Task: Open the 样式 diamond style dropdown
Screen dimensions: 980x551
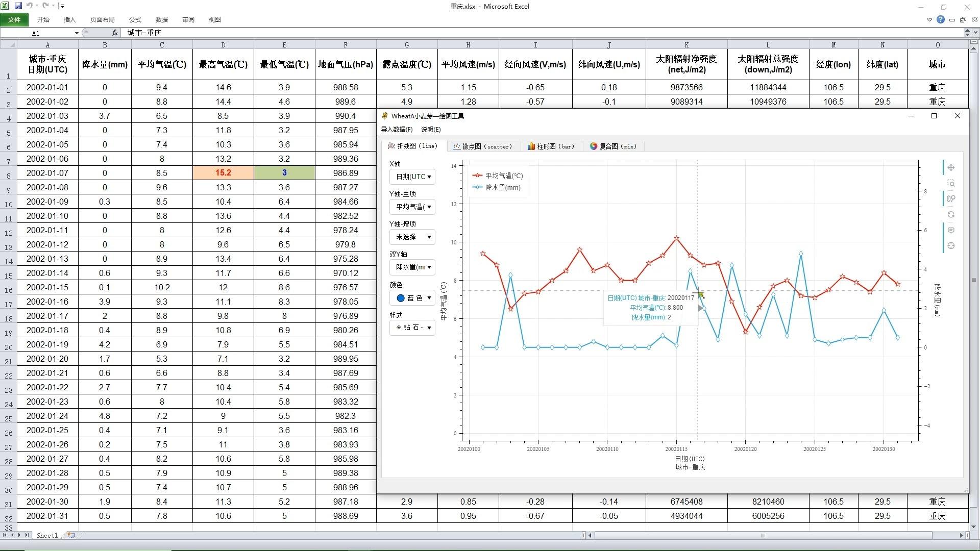Action: (412, 327)
